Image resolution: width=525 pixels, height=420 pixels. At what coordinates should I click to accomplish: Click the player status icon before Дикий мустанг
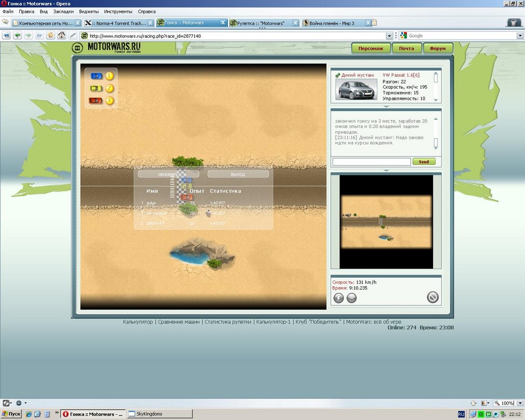click(x=338, y=75)
